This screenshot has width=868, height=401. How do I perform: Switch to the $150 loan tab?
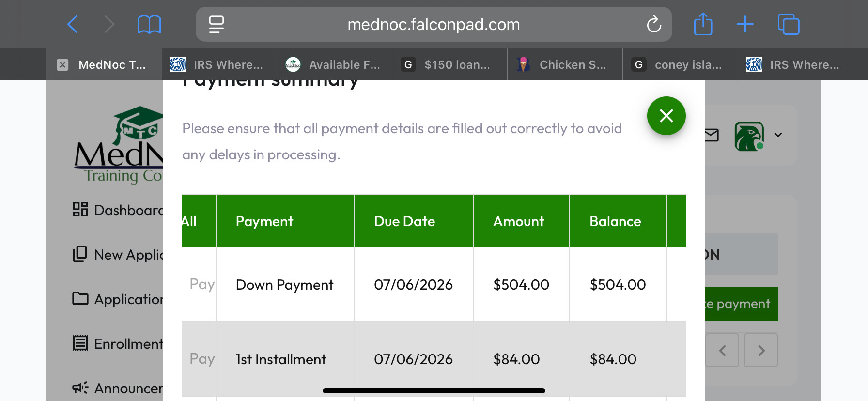450,64
